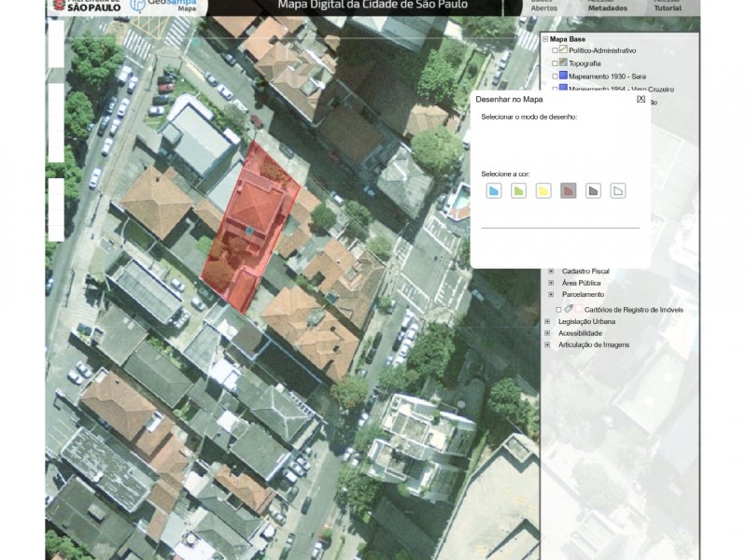The height and width of the screenshot is (560, 747).
Task: Pick the gray drawing color swatch
Action: coord(592,191)
